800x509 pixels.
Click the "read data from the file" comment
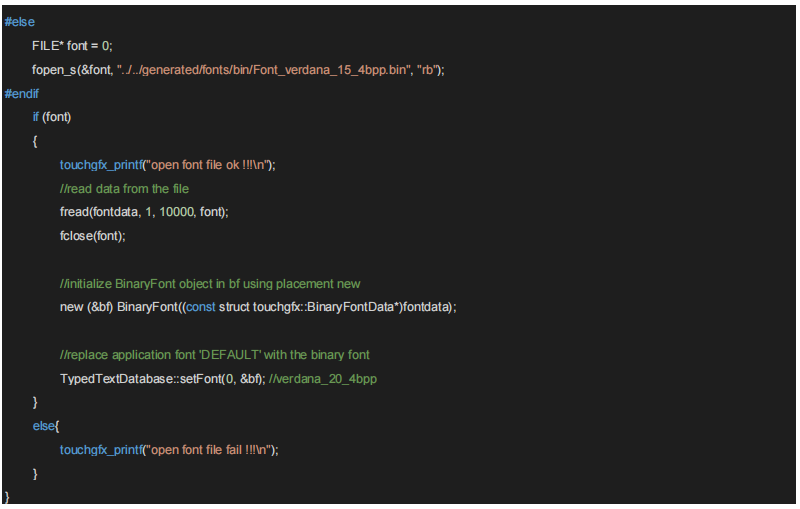(124, 188)
